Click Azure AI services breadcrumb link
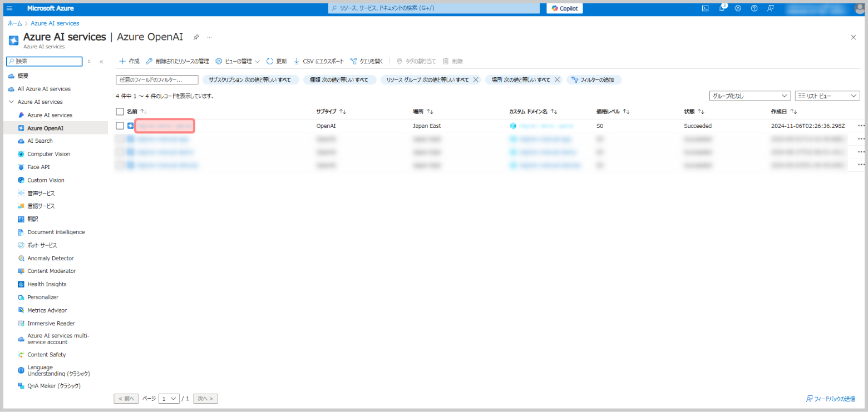Screen dimensions: 868x412 point(55,23)
